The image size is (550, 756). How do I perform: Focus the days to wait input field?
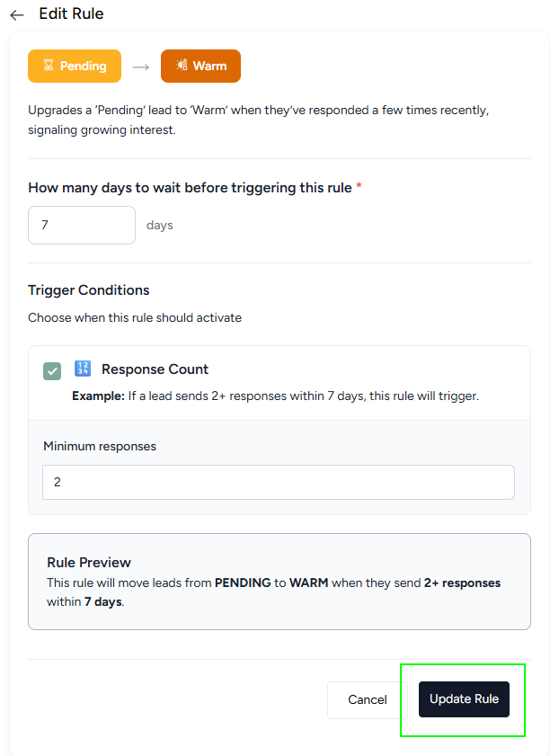coord(82,225)
